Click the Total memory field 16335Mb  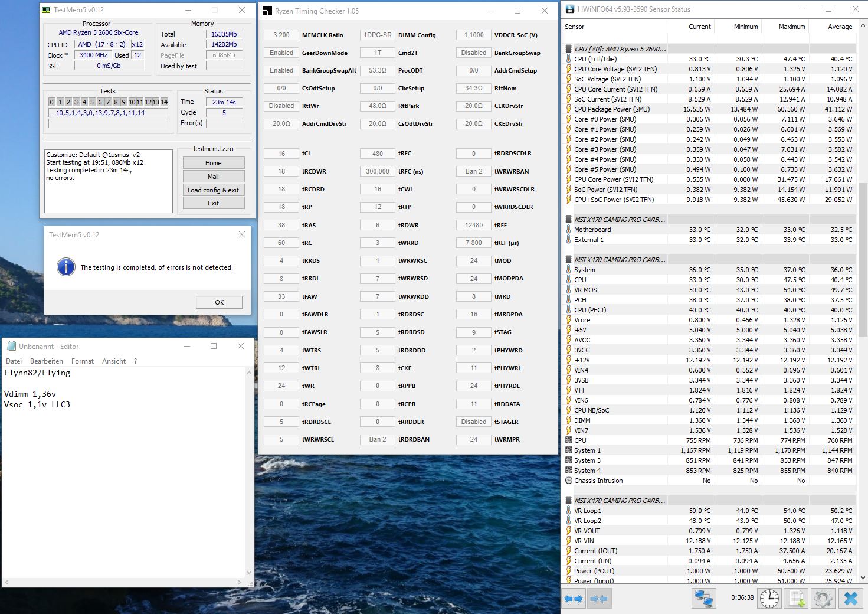tap(224, 34)
